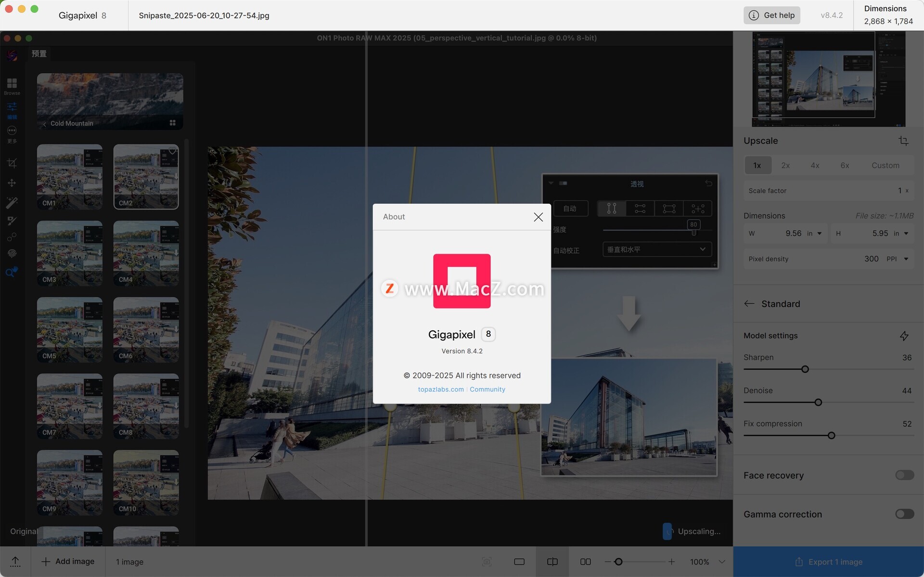Select the CM7 preset thumbnail

70,406
